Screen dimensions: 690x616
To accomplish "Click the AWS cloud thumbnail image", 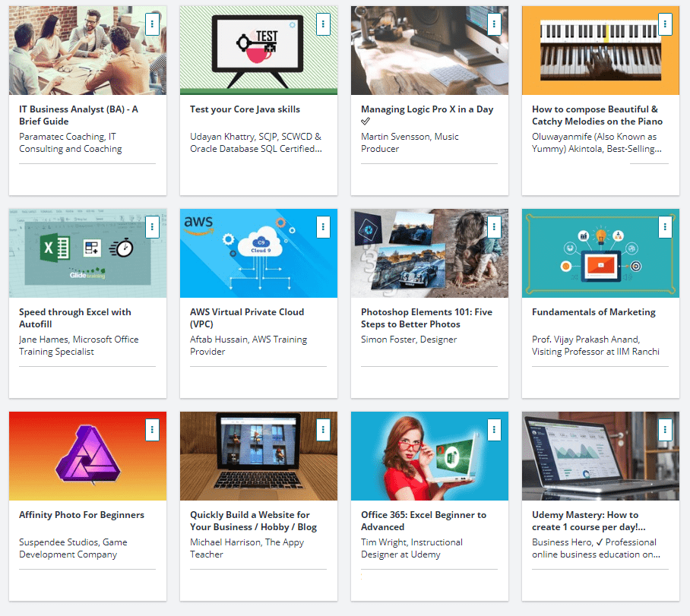I will point(258,253).
